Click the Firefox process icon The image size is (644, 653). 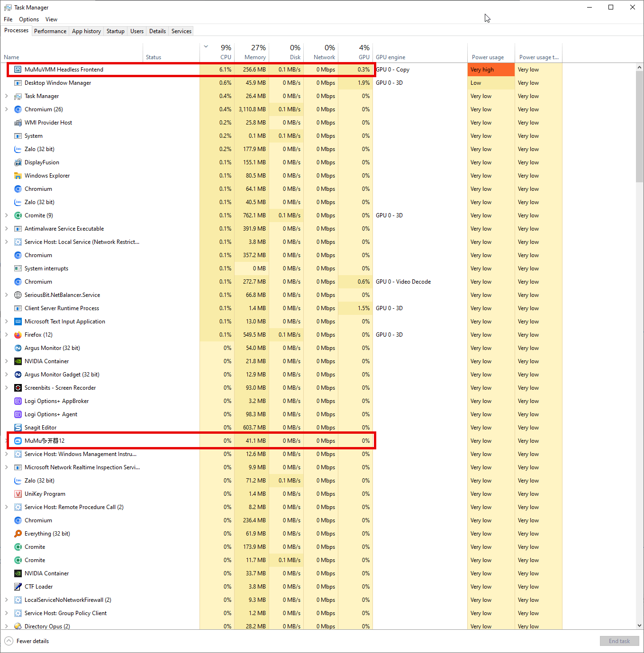click(18, 335)
